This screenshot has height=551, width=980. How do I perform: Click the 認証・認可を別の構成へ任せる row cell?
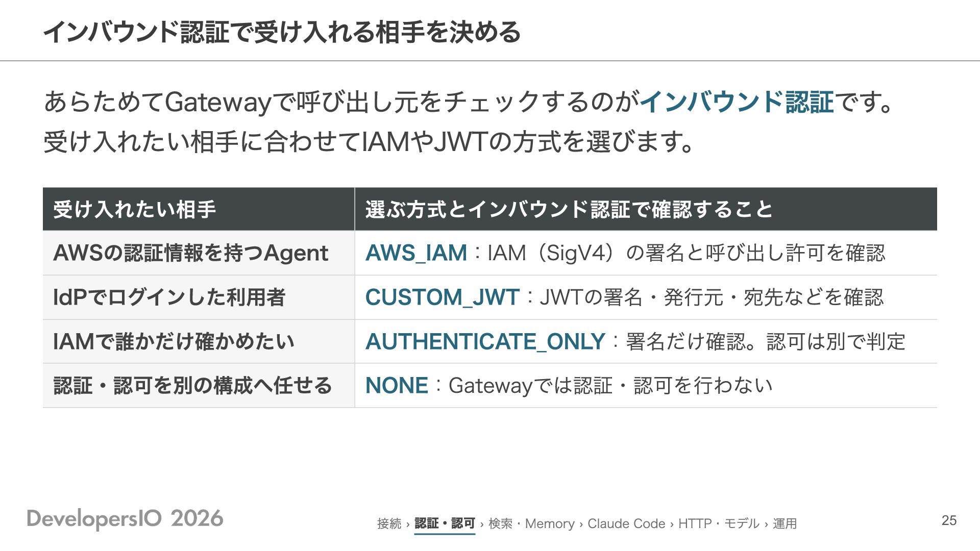tap(199, 386)
